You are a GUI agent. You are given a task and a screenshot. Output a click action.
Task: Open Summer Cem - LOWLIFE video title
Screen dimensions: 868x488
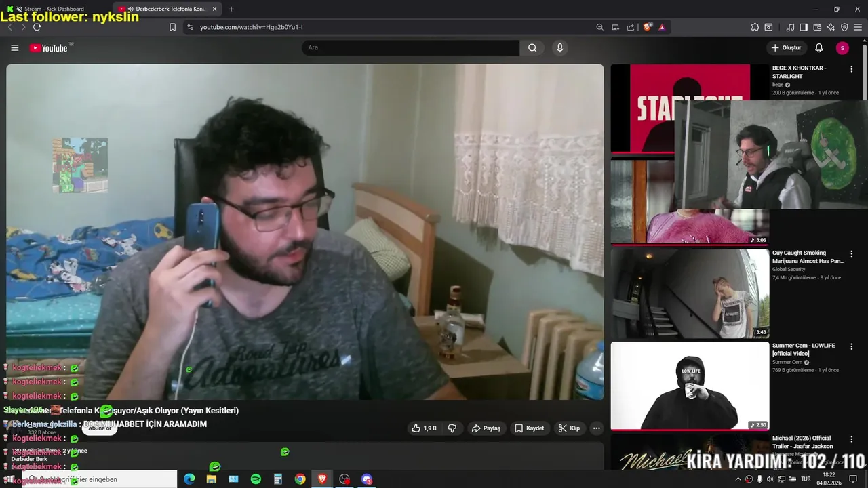coord(804,350)
